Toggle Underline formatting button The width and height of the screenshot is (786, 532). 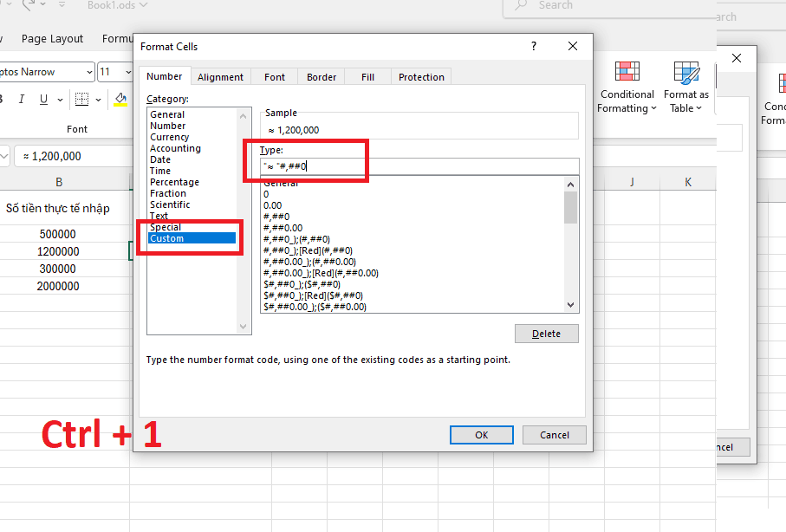point(43,100)
